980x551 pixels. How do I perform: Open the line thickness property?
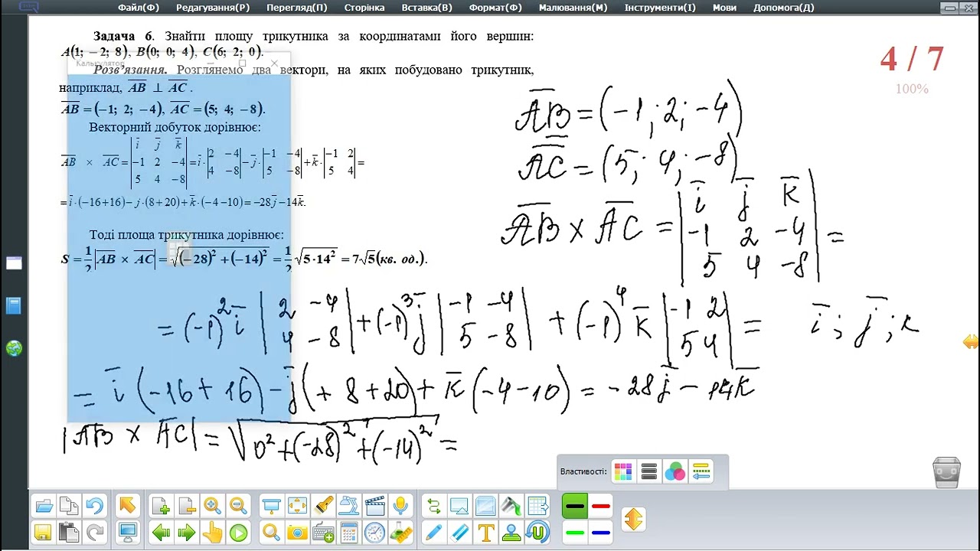click(649, 471)
